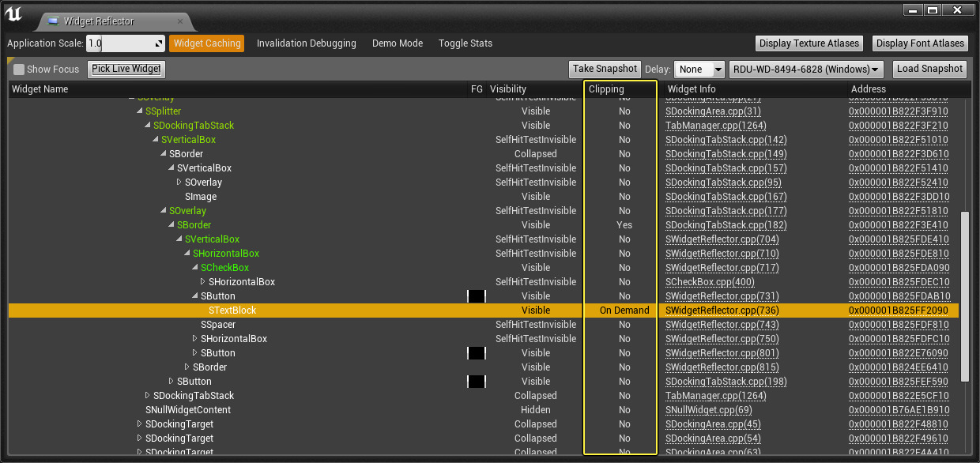
Task: Expand the SSpacer row's next sibling SHorizontalBox at SWidgetReflector.cpp(750)
Action: click(195, 339)
